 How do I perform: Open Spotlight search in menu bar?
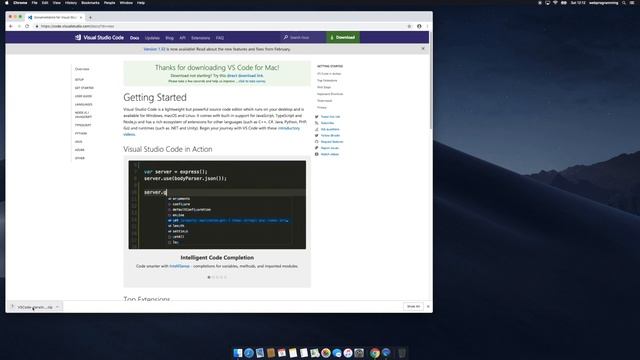[624, 3]
